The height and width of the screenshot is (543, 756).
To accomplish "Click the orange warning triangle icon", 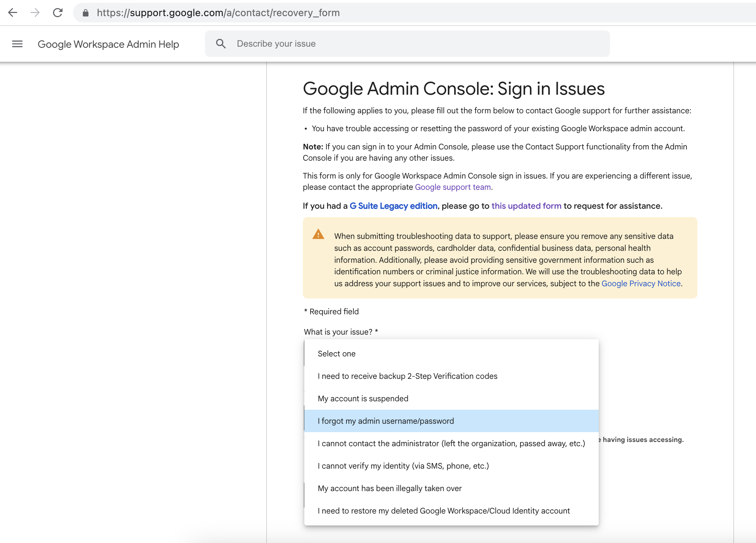I will (318, 234).
